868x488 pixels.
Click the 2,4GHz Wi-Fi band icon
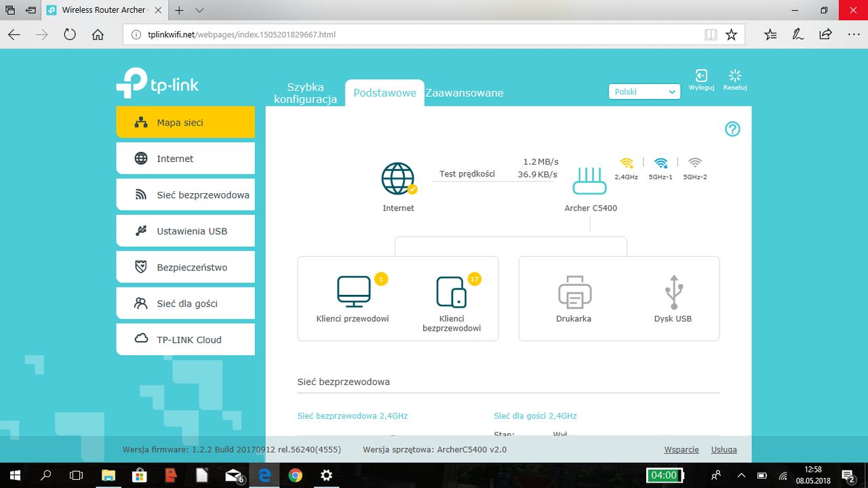[627, 163]
